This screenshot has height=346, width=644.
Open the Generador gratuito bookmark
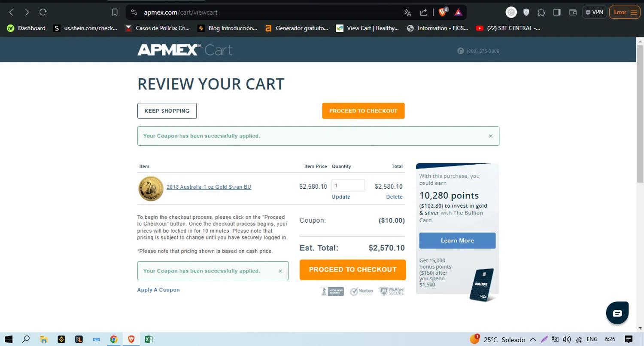point(296,28)
